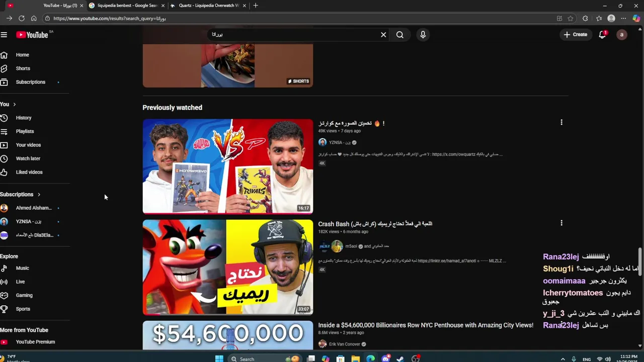
Task: Open the Windows Start menu
Action: pyautogui.click(x=219, y=359)
